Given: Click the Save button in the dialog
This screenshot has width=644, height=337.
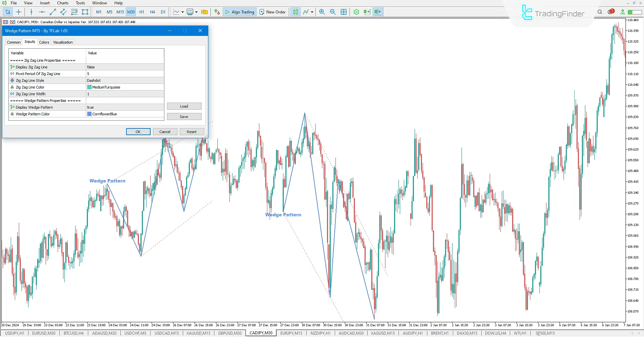Looking at the screenshot, I should (184, 116).
